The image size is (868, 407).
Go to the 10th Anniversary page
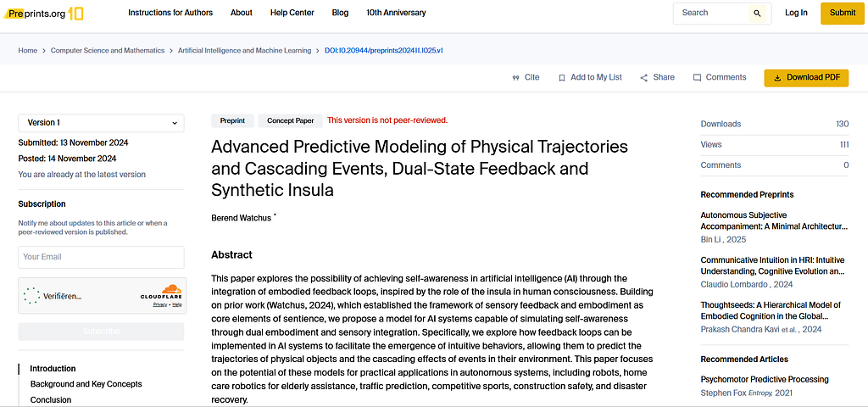click(396, 13)
